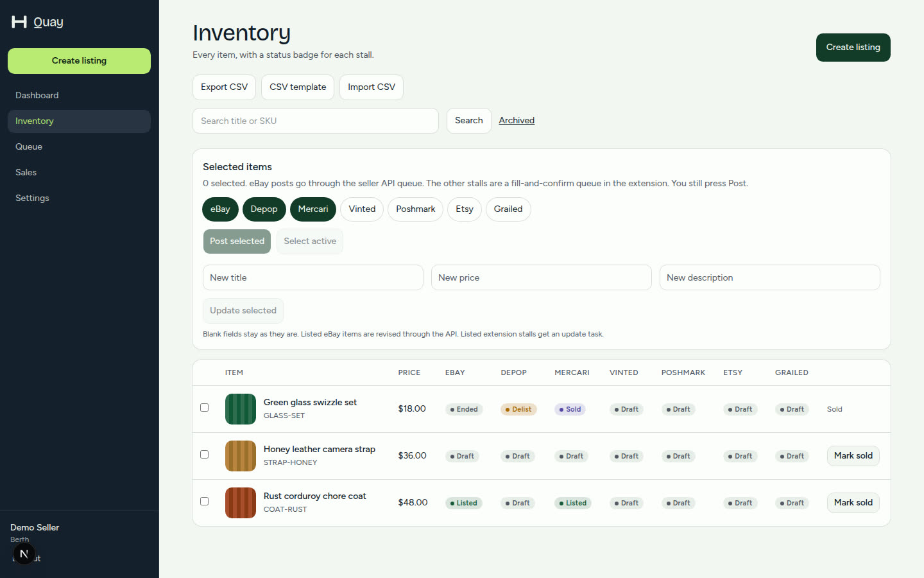The height and width of the screenshot is (578, 924).
Task: Toggle the eBay stall chip
Action: click(x=220, y=209)
